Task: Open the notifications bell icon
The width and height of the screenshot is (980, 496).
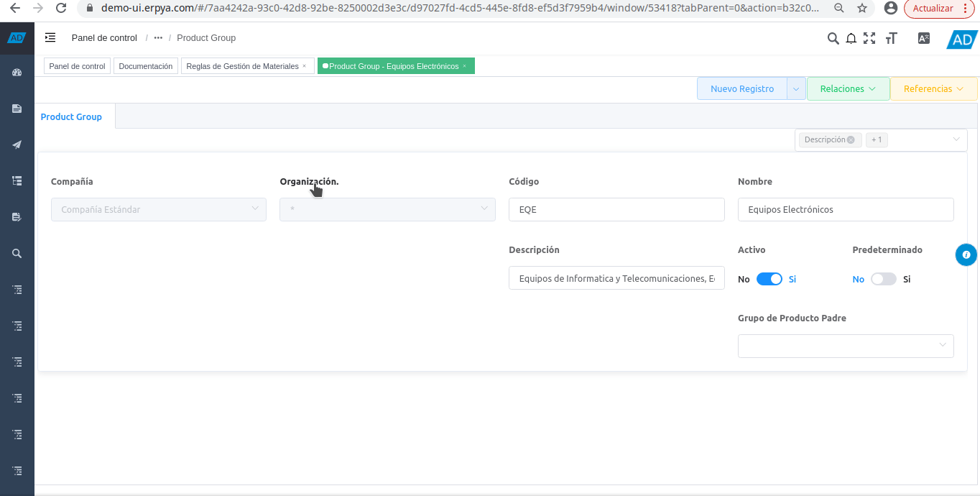Action: tap(851, 39)
